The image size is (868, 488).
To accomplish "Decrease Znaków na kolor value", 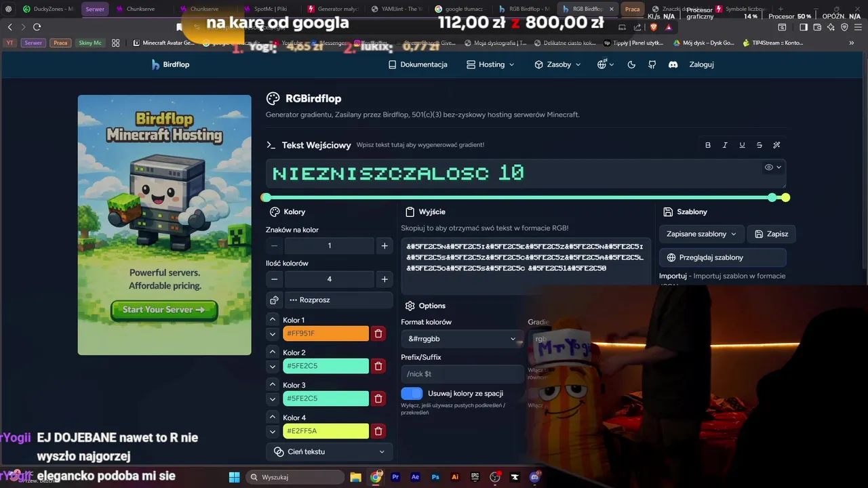I will (274, 246).
